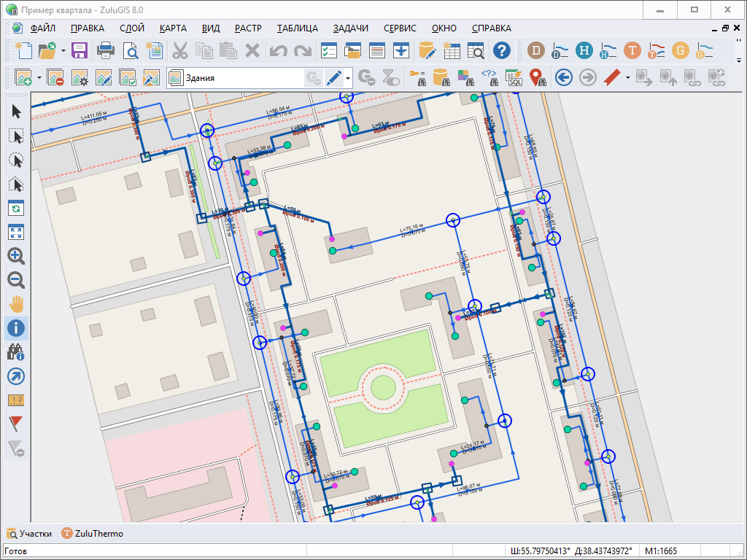Viewport: 747px width, 560px height.
Task: Select the Pan hand tool
Action: [16, 303]
